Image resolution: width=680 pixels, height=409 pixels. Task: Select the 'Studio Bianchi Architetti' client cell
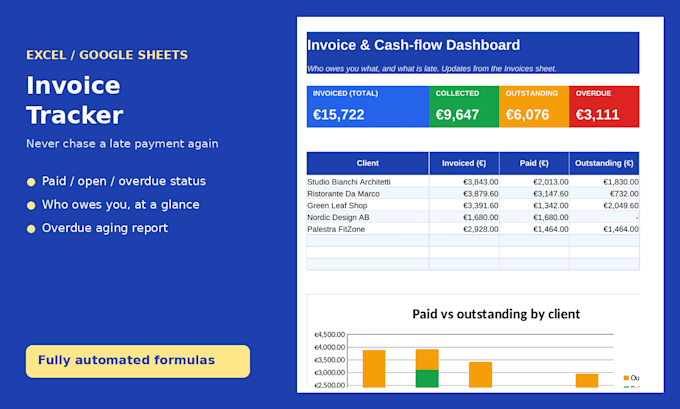coord(368,182)
